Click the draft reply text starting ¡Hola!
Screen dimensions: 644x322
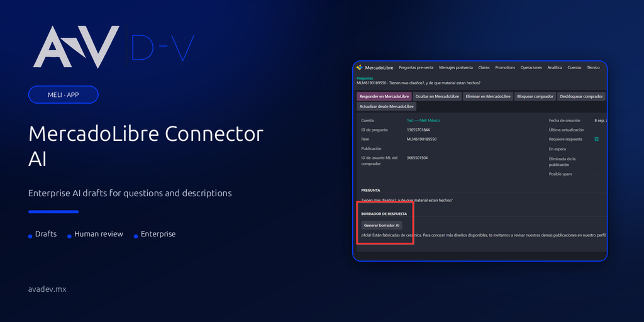pyautogui.click(x=484, y=236)
